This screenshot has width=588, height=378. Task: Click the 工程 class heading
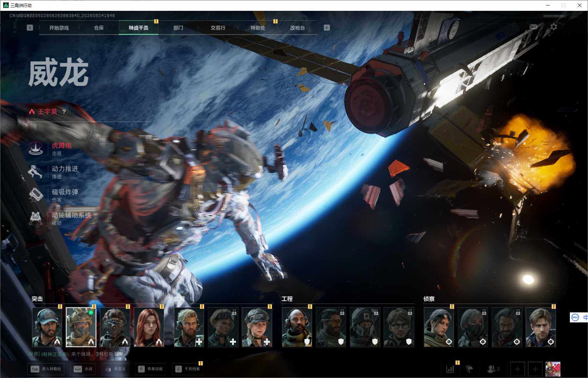287,299
